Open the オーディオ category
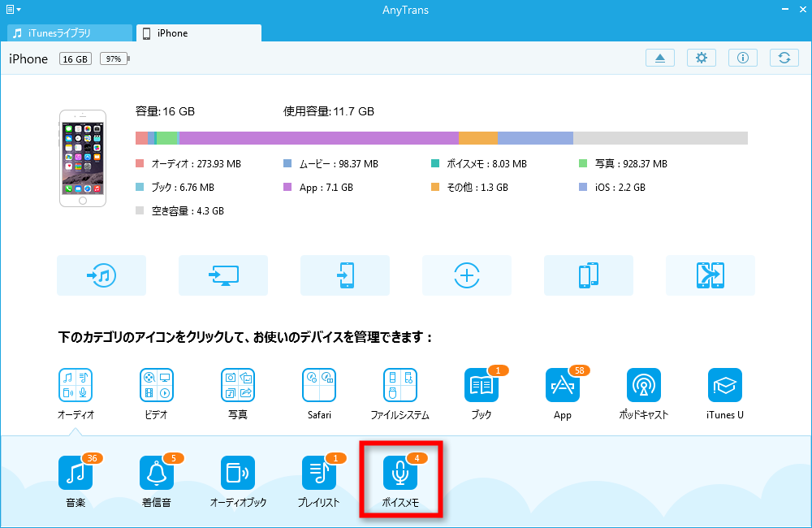 (76, 394)
